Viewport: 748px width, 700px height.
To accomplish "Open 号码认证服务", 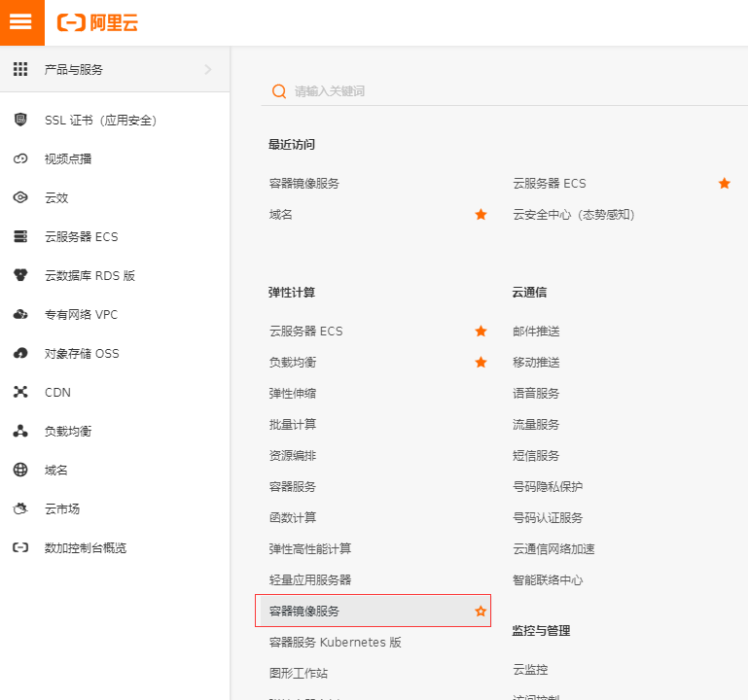I will [548, 518].
